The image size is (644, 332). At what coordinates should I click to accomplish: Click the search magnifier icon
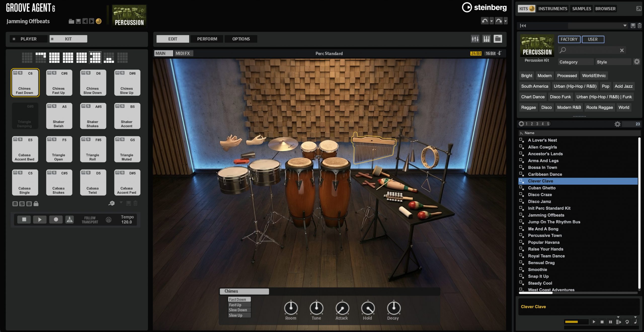563,50
